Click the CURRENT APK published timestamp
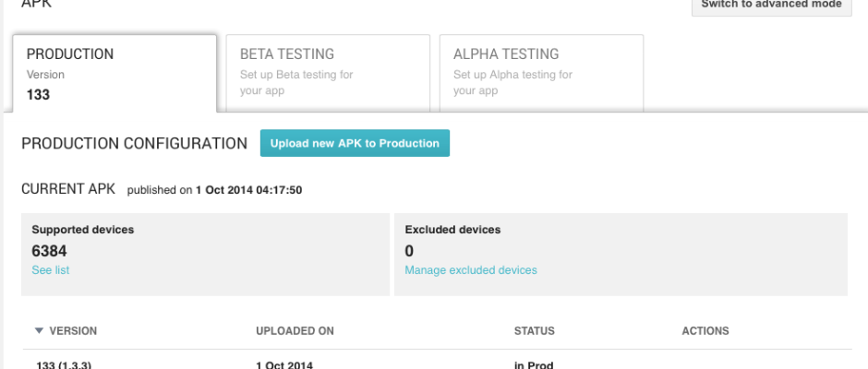 point(248,191)
